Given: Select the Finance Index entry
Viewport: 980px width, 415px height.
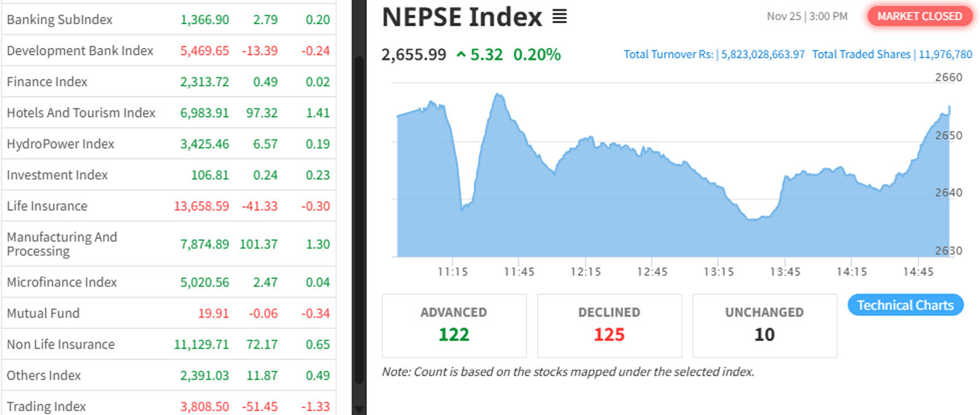Looking at the screenshot, I should click(47, 81).
